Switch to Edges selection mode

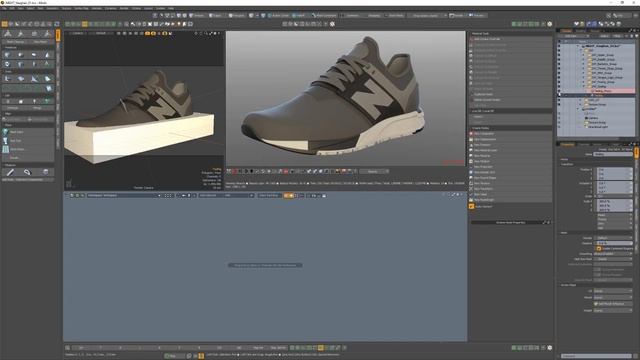tap(216, 16)
